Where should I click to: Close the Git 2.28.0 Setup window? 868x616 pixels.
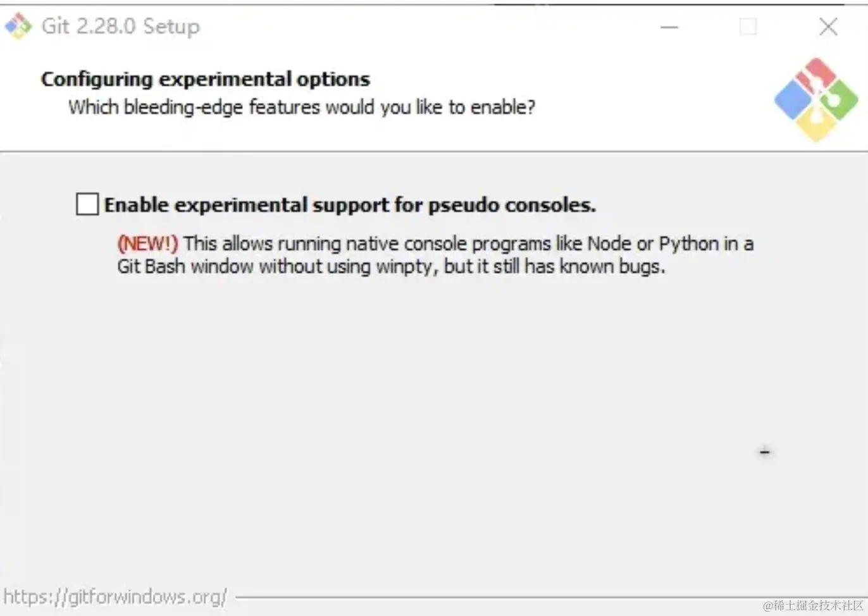pos(828,27)
